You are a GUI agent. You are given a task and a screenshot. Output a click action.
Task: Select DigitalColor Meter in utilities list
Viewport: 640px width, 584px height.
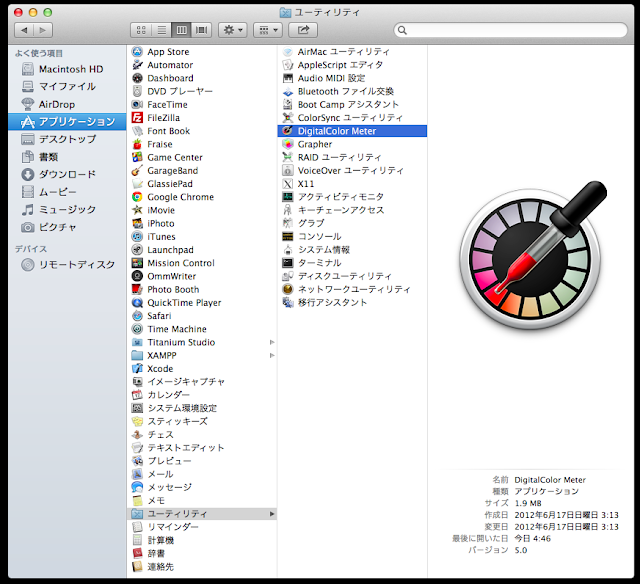click(352, 131)
